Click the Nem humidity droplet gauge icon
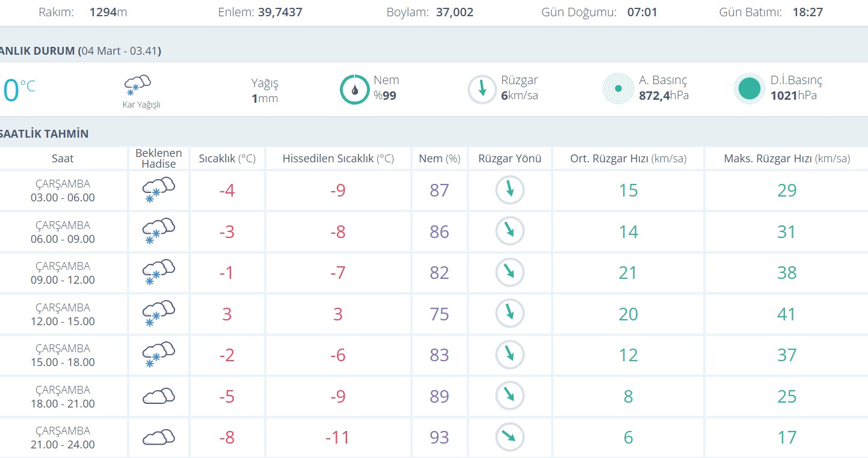This screenshot has width=868, height=458. (355, 90)
